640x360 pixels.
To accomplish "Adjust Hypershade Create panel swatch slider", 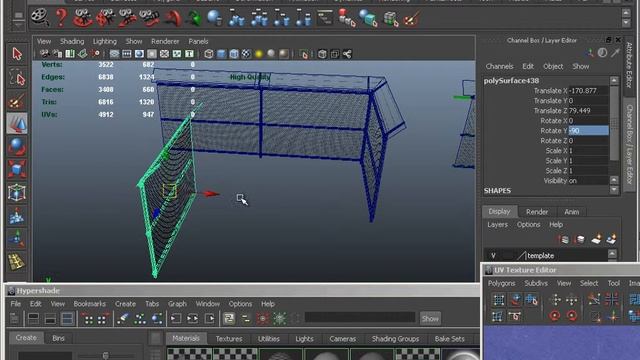I will click(x=106, y=355).
